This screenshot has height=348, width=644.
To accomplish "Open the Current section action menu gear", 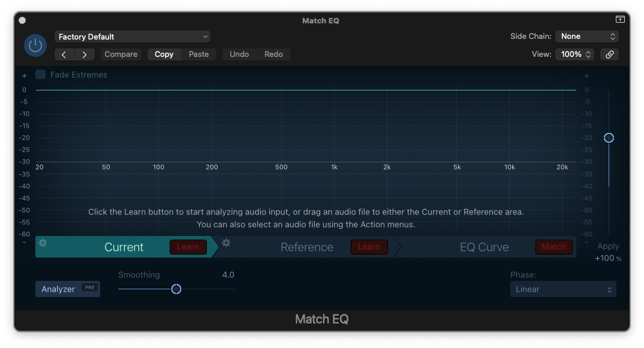I will [x=41, y=243].
